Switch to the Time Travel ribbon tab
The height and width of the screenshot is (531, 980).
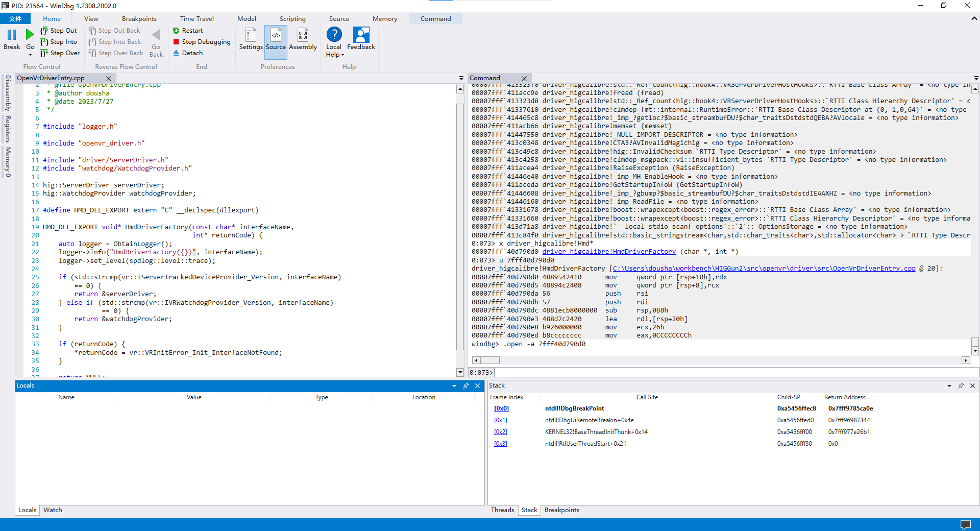tap(197, 19)
